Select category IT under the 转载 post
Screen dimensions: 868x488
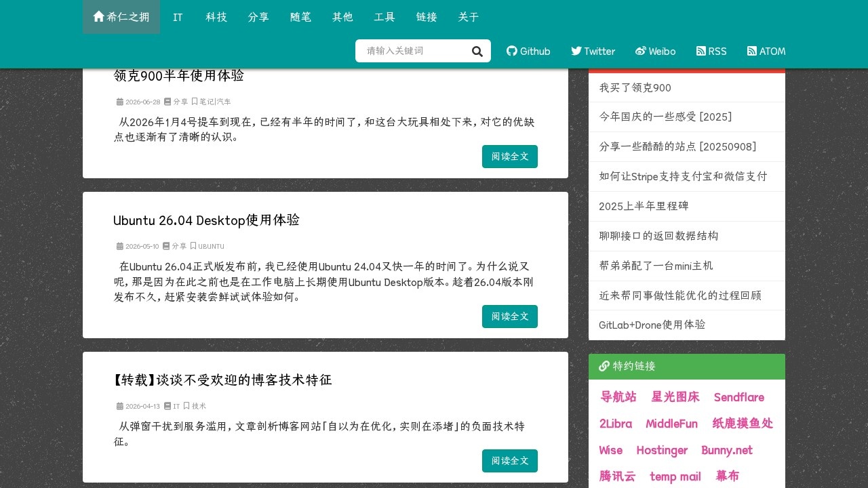coord(176,406)
